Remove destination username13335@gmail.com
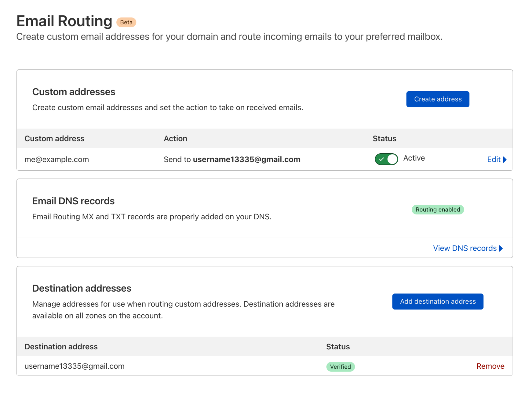The image size is (532, 393). point(490,366)
